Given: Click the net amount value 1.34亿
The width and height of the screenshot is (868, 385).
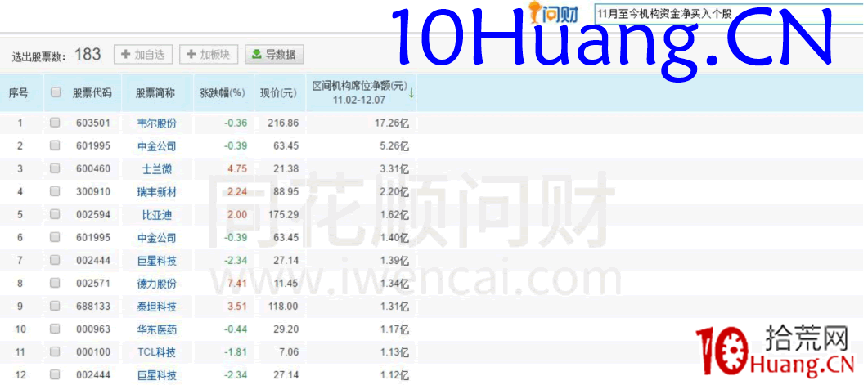Looking at the screenshot, I should [394, 284].
